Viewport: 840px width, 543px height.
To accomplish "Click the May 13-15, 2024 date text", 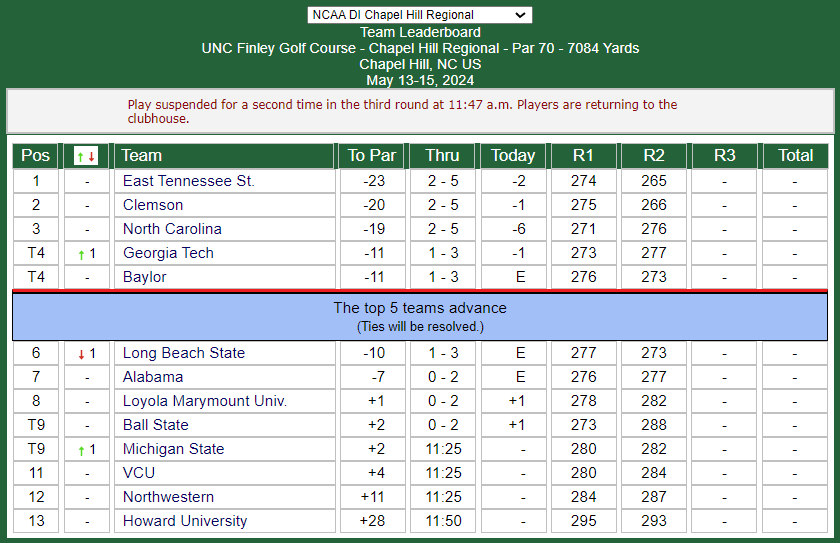I will click(x=420, y=80).
